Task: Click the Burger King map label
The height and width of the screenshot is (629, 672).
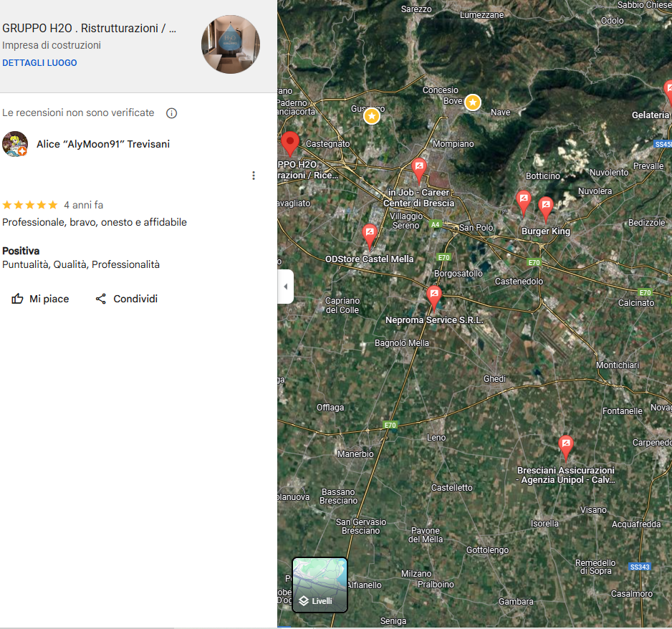Action: coord(546,231)
